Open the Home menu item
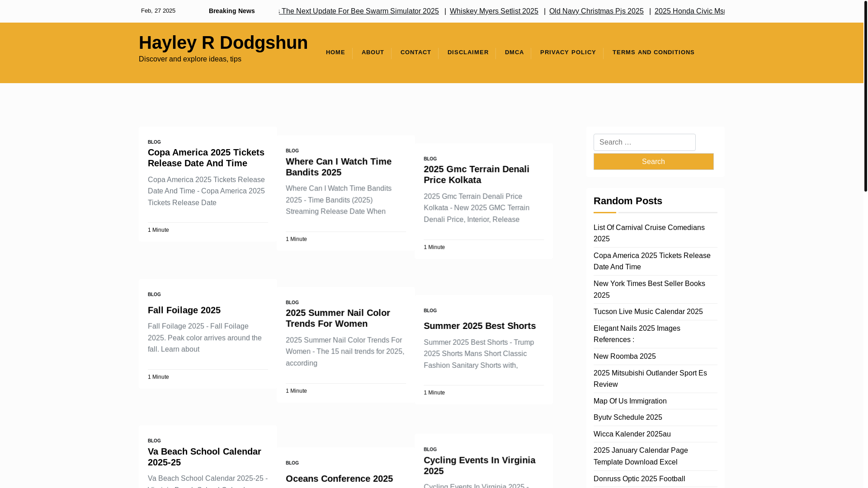This screenshot has height=488, width=868. tap(335, 52)
